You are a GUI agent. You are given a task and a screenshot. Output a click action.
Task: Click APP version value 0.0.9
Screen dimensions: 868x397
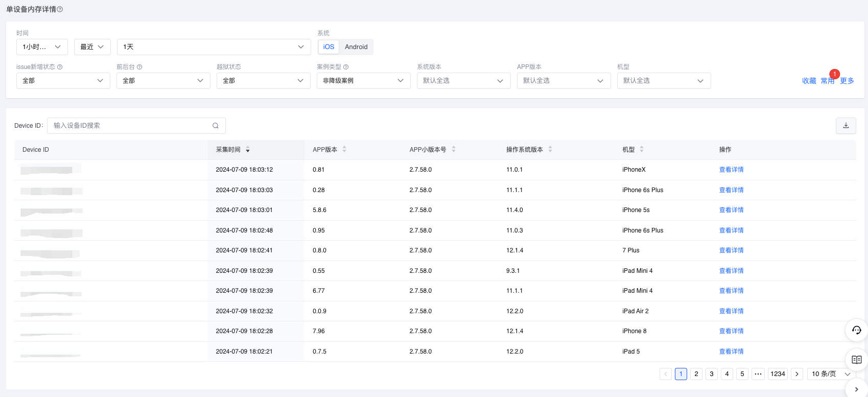pos(319,311)
